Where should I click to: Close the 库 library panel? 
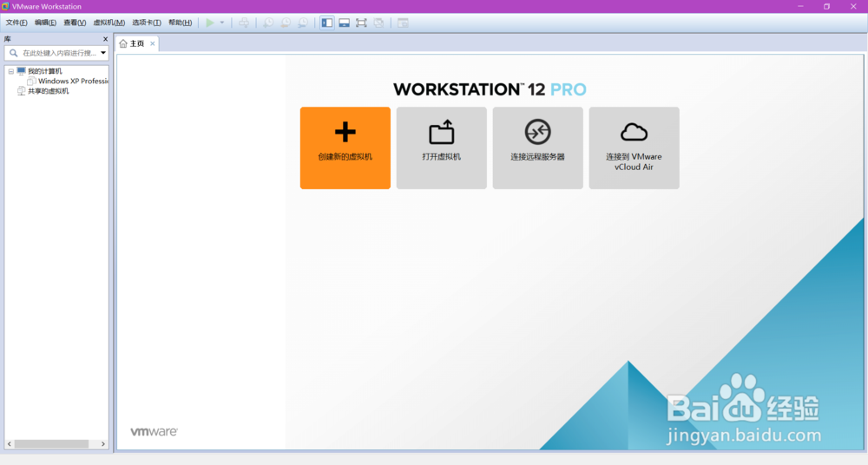coord(105,39)
